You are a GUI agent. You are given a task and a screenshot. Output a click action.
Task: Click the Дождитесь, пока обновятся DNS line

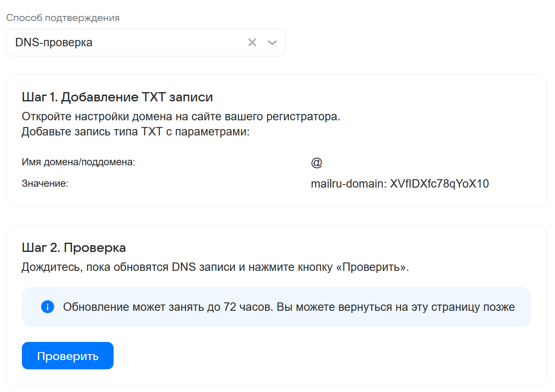(x=215, y=267)
